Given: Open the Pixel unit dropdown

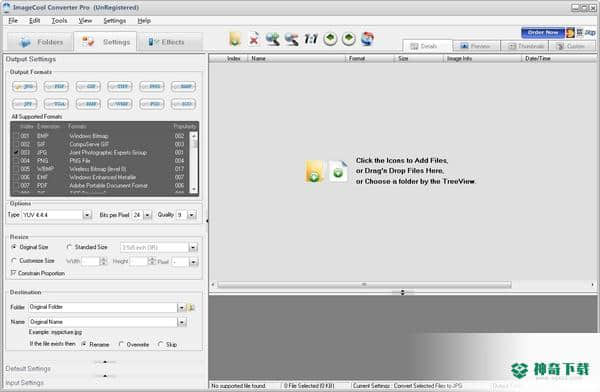Looking at the screenshot, I should click(193, 262).
